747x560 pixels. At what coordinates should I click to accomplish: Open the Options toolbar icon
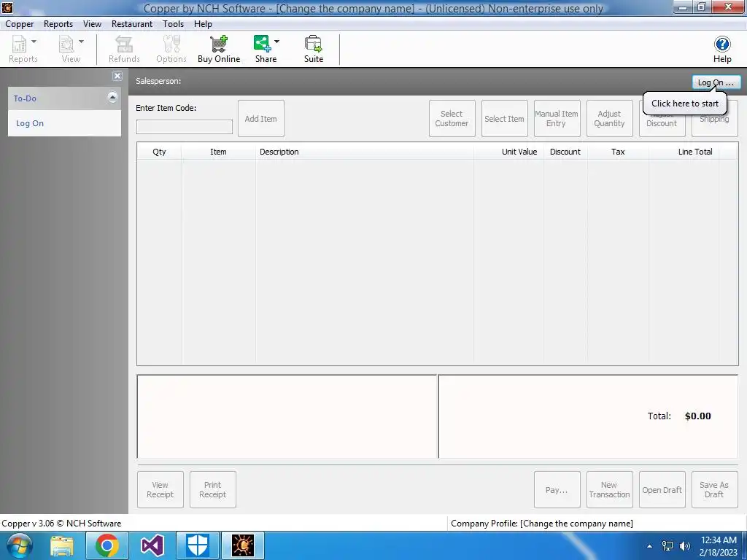pyautogui.click(x=171, y=44)
